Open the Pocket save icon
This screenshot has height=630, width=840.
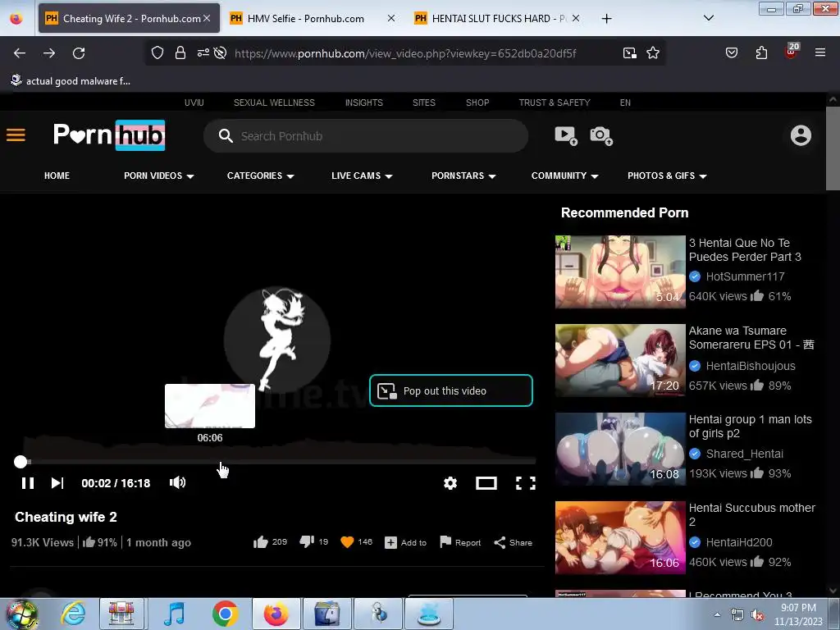coord(731,52)
